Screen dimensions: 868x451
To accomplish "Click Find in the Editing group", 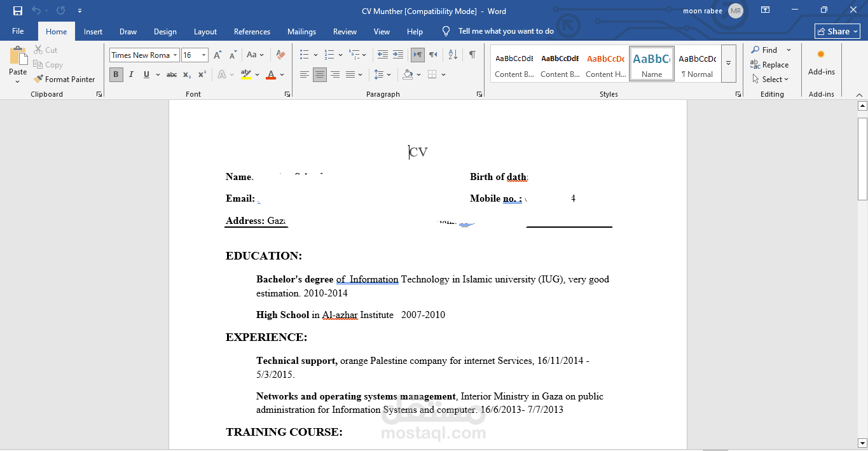I will (x=764, y=50).
